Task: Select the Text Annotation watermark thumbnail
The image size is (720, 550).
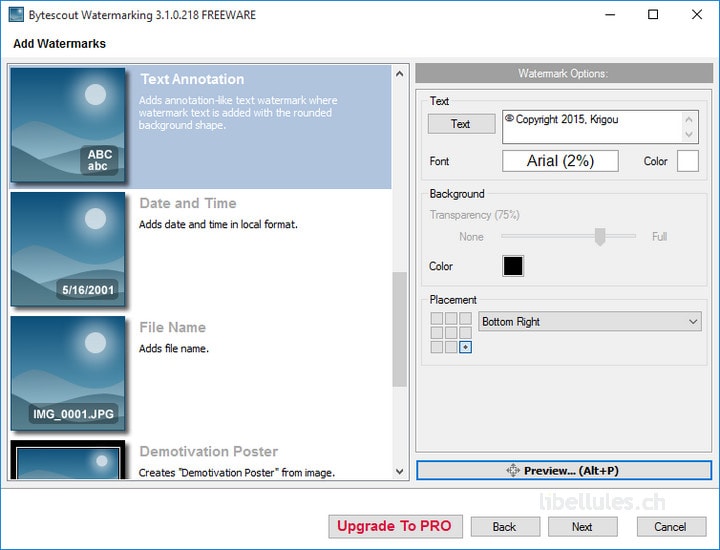Action: pyautogui.click(x=68, y=125)
